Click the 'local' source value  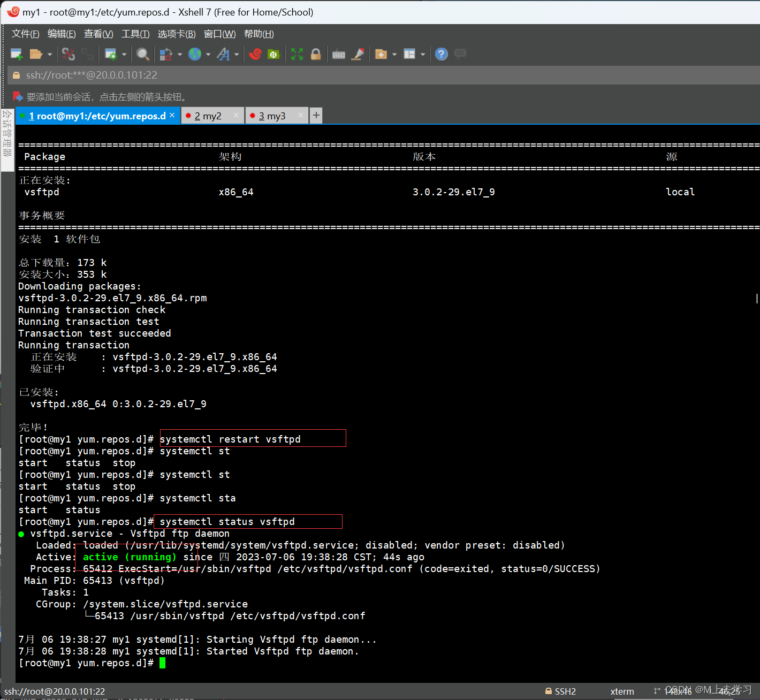click(680, 192)
